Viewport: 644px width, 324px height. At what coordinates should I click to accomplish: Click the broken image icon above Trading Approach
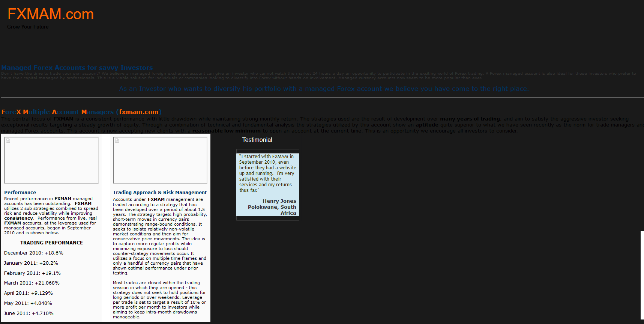click(117, 141)
